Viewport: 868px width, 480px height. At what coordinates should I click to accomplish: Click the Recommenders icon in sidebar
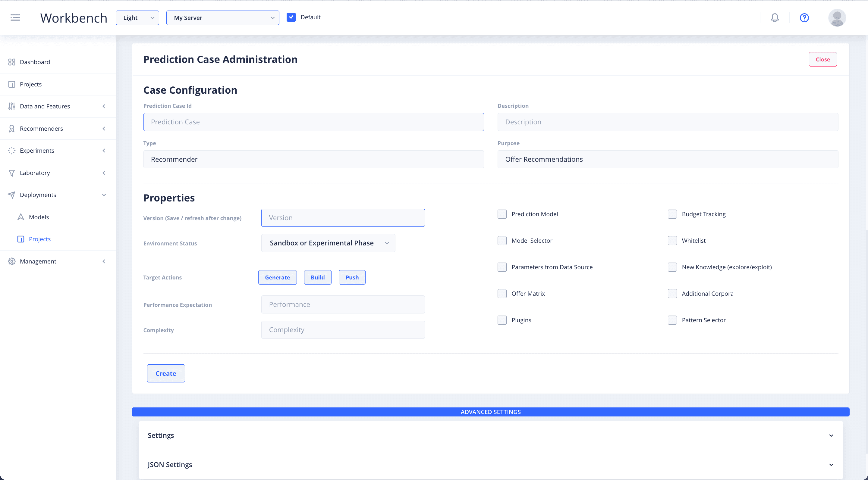tap(11, 128)
